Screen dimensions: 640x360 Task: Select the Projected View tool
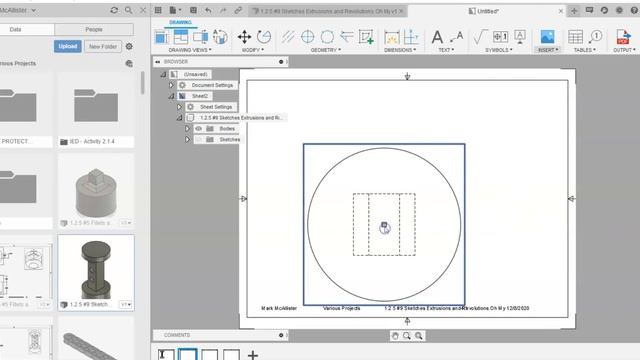pos(181,37)
